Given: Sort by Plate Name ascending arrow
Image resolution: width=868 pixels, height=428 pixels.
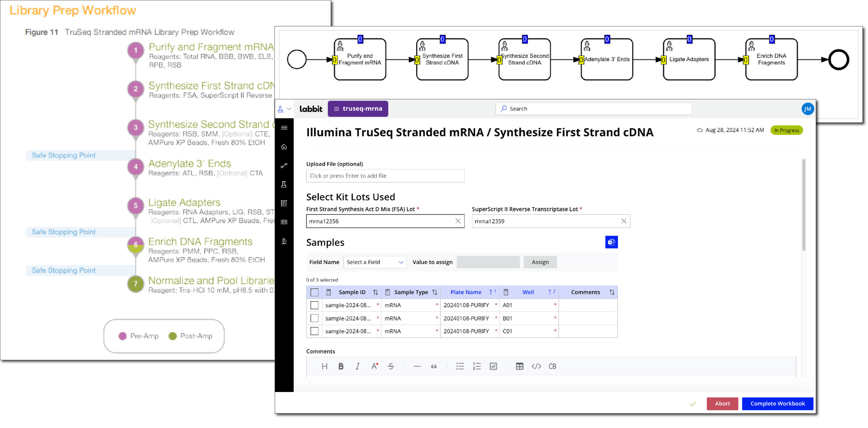Looking at the screenshot, I should click(491, 292).
